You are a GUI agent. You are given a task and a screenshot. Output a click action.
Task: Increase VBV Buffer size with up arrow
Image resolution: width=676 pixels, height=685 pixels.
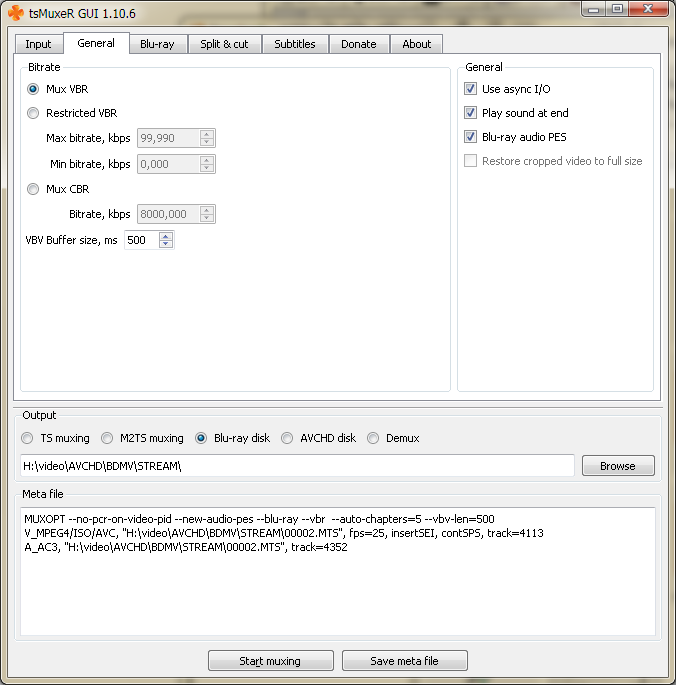coord(166,236)
